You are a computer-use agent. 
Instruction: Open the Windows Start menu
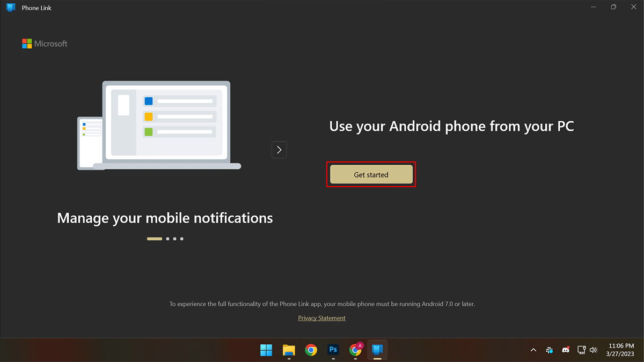tap(266, 350)
